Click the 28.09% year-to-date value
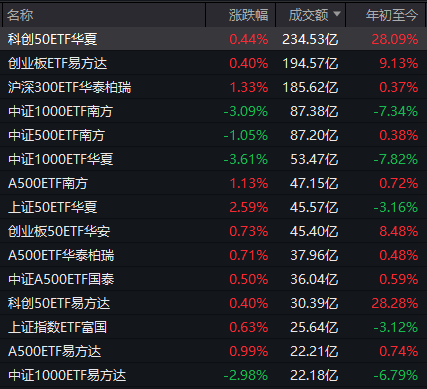The image size is (427, 389). point(395,39)
